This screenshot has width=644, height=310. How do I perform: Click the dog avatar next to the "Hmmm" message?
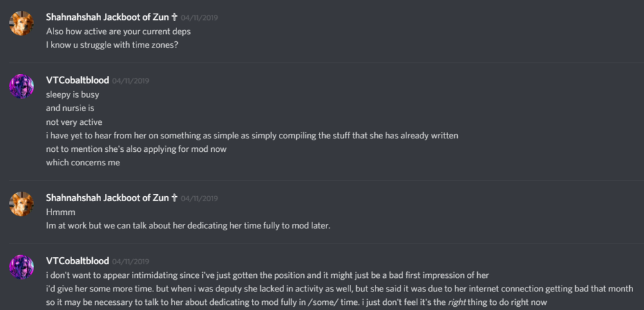coord(21,204)
